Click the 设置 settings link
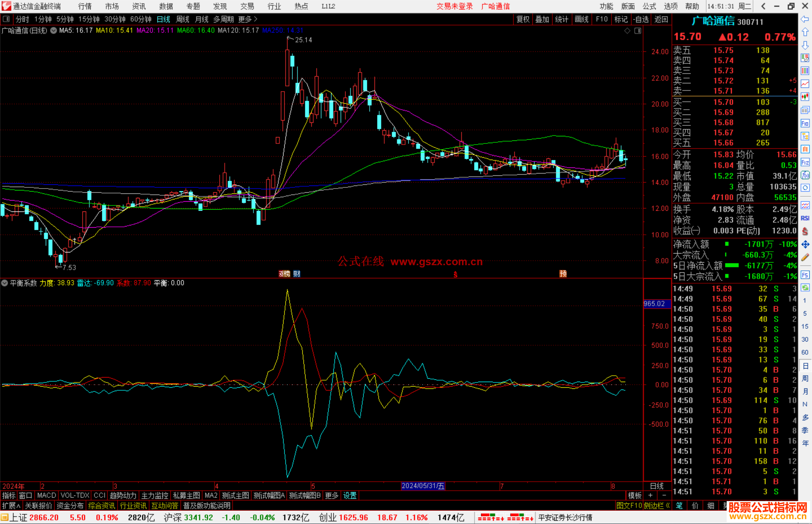The image size is (812, 524). pos(350,495)
